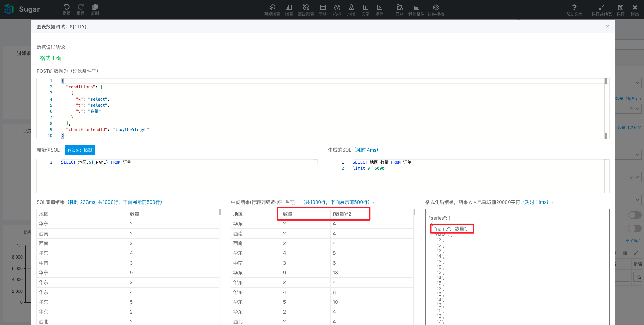Click 中南 cell in the SQL查询结果 table
Screen dimensions: 644x325
[x=44, y=263]
